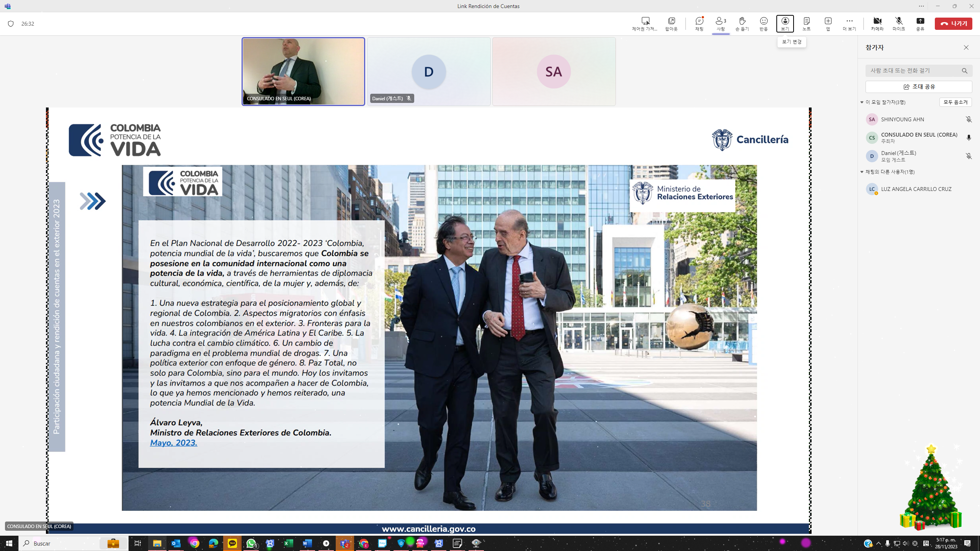980x551 pixels.
Task: Click the Teams app icon in title bar
Action: click(x=8, y=6)
